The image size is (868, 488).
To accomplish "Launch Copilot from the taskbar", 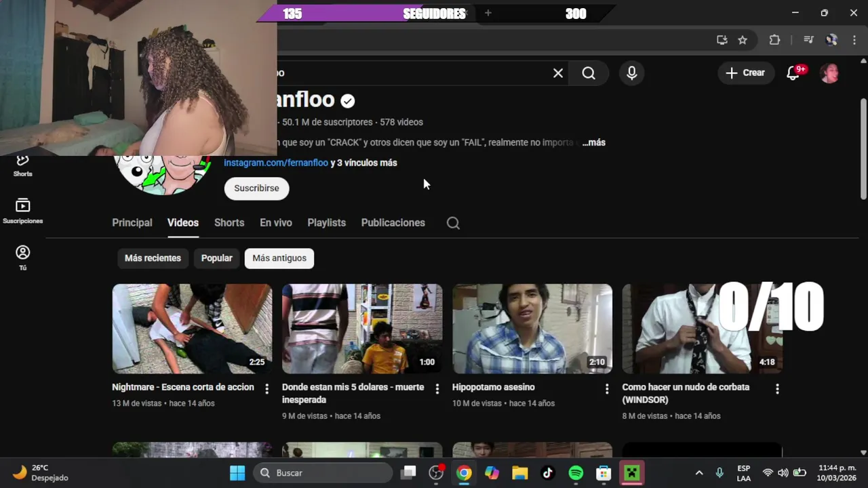I will point(492,472).
